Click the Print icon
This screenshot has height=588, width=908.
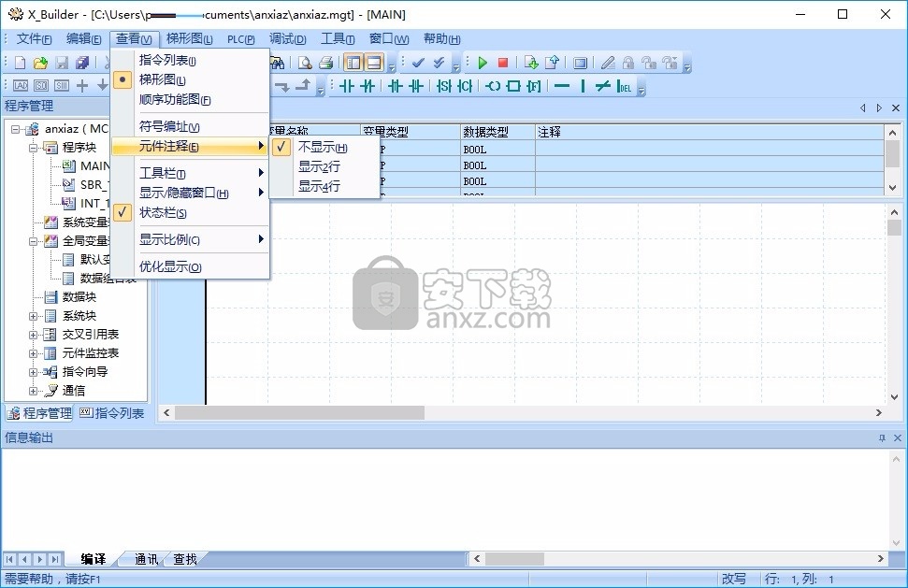325,63
